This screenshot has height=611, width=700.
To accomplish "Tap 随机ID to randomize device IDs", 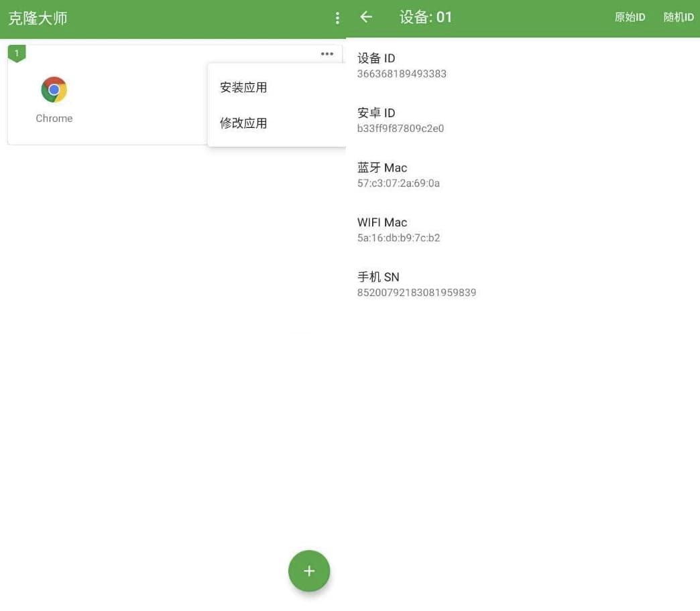I will tap(678, 17).
